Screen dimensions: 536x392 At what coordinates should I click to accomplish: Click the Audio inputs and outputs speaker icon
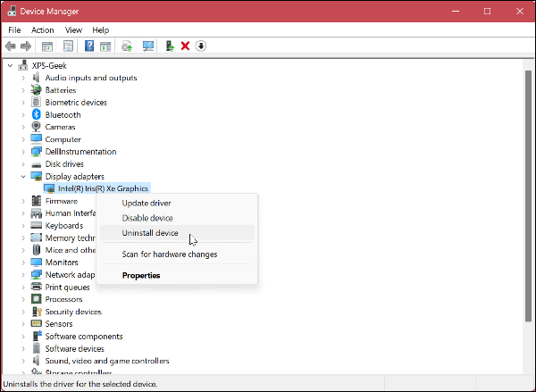pyautogui.click(x=36, y=78)
